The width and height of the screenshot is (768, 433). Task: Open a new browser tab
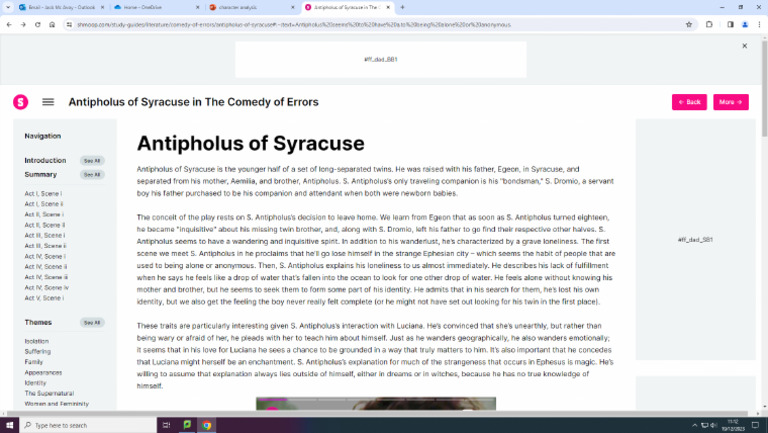click(x=402, y=7)
